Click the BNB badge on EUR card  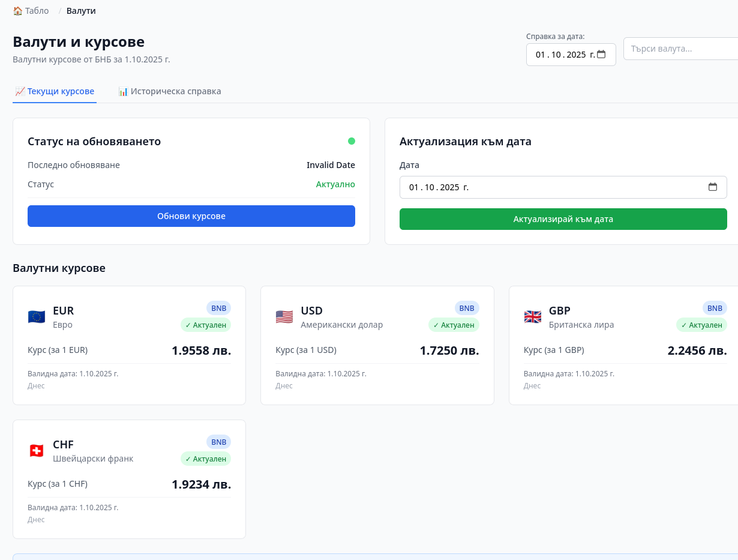pyautogui.click(x=218, y=308)
